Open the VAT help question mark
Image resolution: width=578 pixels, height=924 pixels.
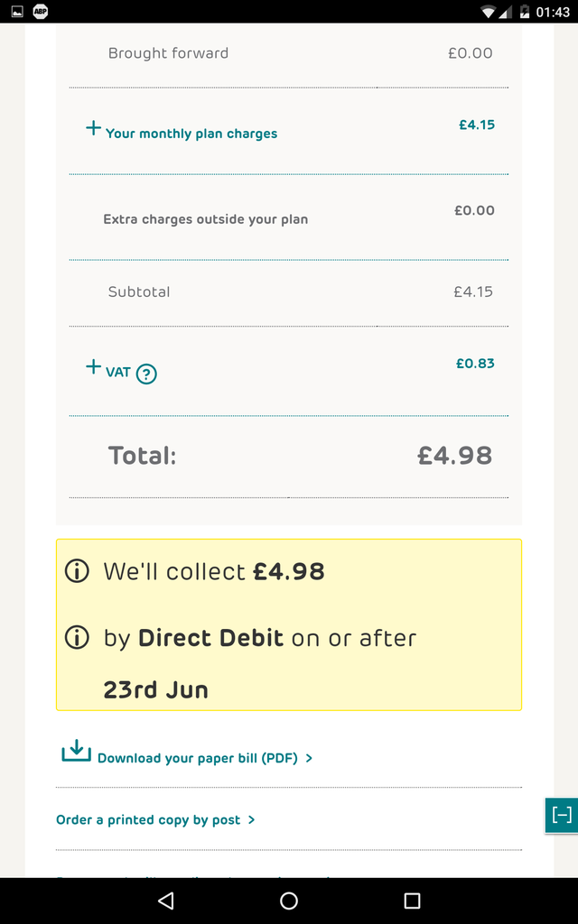point(146,374)
